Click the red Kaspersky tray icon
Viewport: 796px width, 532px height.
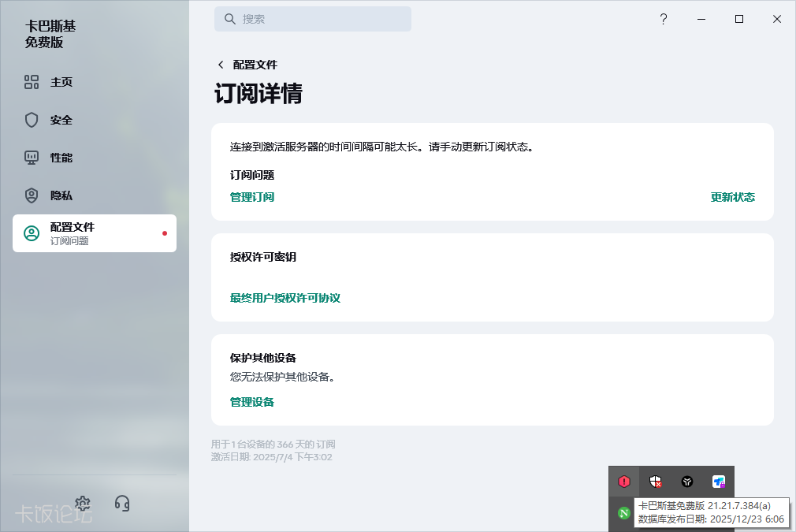pyautogui.click(x=624, y=482)
